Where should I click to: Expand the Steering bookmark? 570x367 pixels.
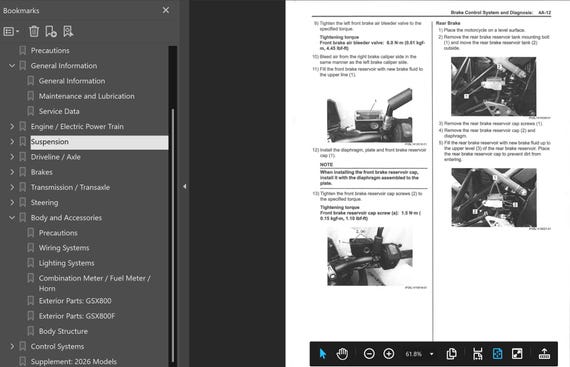coord(12,202)
